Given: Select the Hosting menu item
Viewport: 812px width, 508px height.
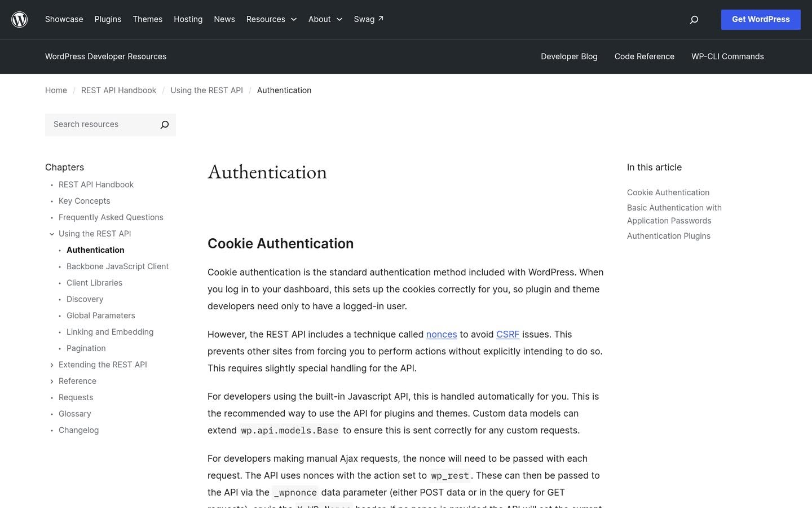Looking at the screenshot, I should pyautogui.click(x=188, y=19).
